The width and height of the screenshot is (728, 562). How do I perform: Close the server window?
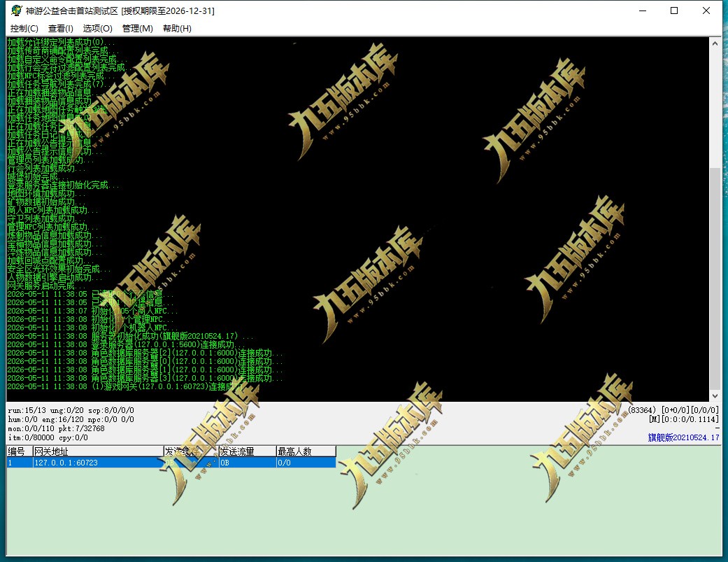[x=706, y=10]
